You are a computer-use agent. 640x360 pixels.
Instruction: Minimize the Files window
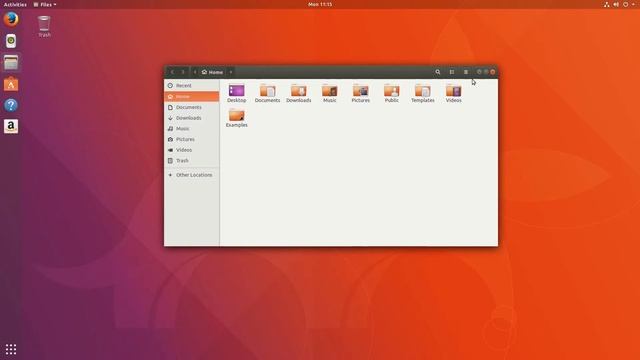479,72
